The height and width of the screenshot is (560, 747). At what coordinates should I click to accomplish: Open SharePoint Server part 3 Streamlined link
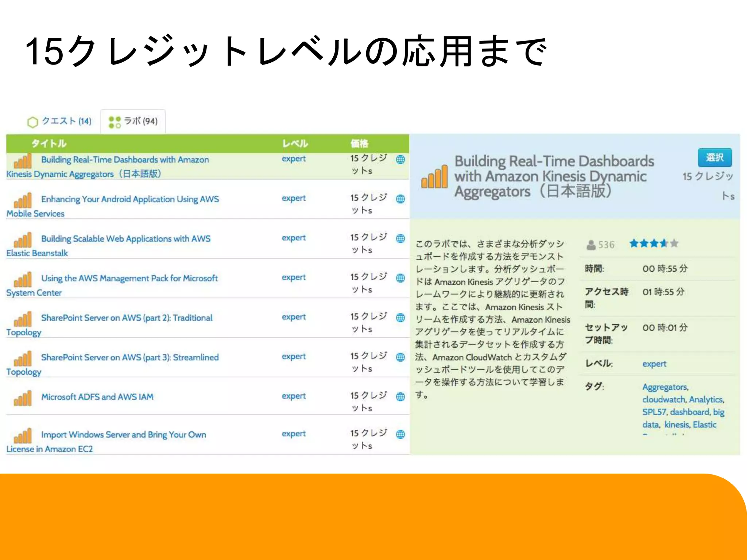tap(112, 364)
